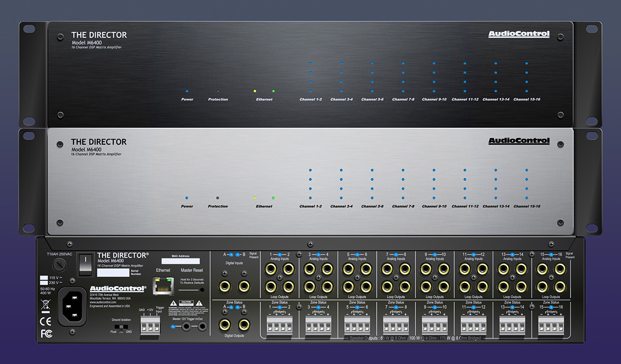Click the IEC power inlet socket
This screenshot has width=621, height=364.
pos(71,306)
